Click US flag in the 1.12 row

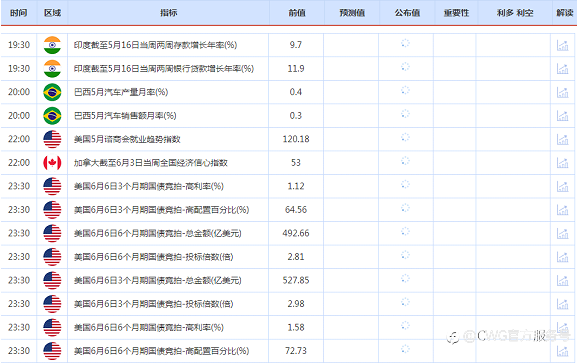point(52,186)
